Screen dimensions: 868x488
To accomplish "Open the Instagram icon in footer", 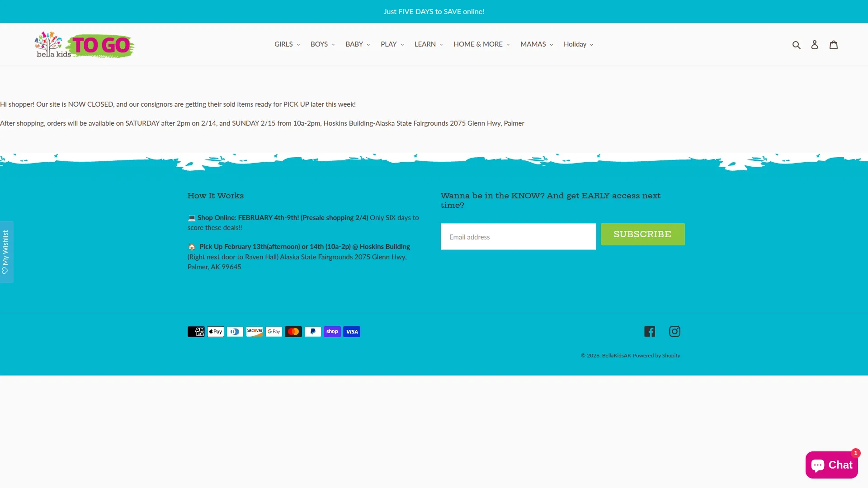I will click(675, 332).
